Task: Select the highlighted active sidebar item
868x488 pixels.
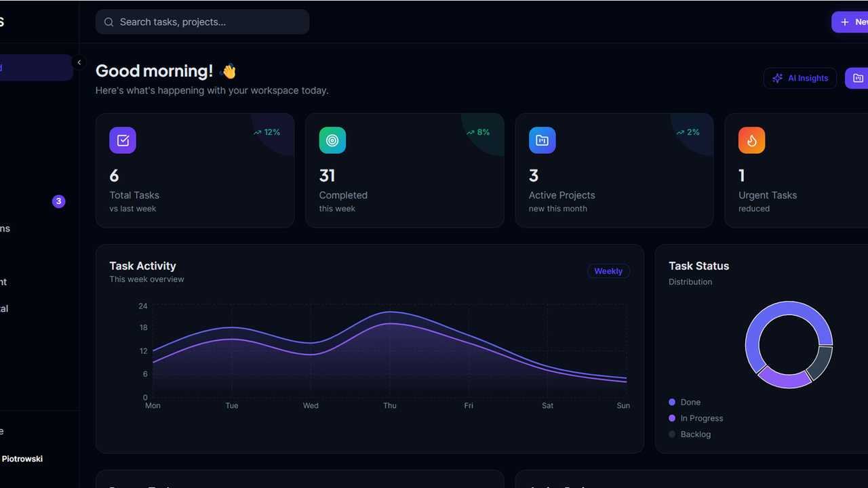Action: tap(36, 68)
